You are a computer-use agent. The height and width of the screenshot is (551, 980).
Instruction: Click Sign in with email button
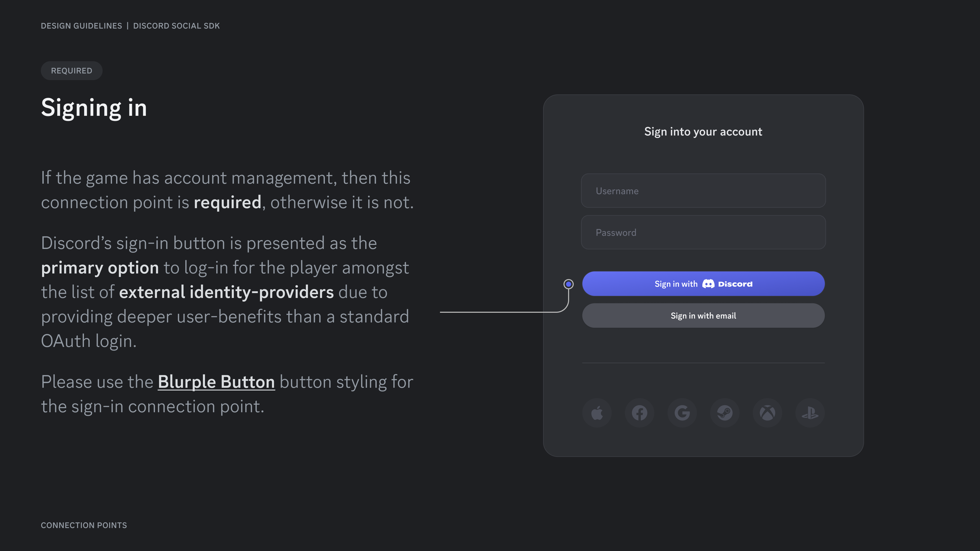(703, 316)
